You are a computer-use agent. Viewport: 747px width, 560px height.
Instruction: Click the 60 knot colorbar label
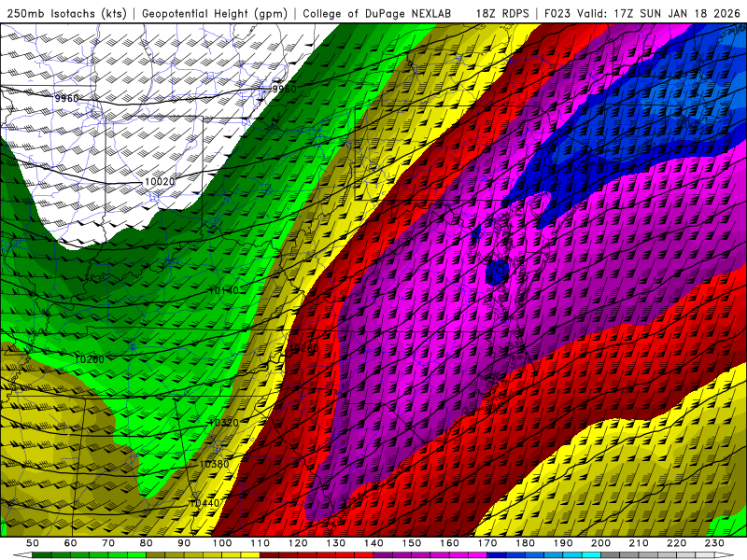pos(71,543)
